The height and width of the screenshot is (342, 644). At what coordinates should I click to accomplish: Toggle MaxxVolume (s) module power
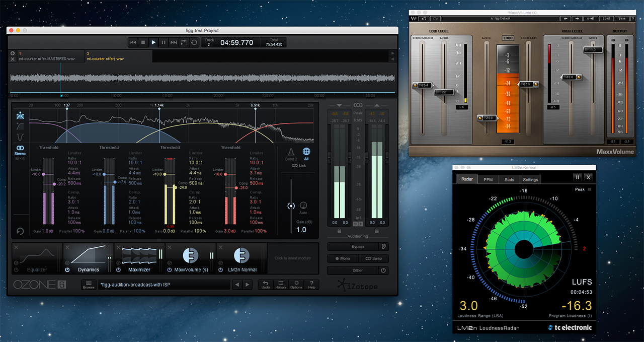[170, 270]
